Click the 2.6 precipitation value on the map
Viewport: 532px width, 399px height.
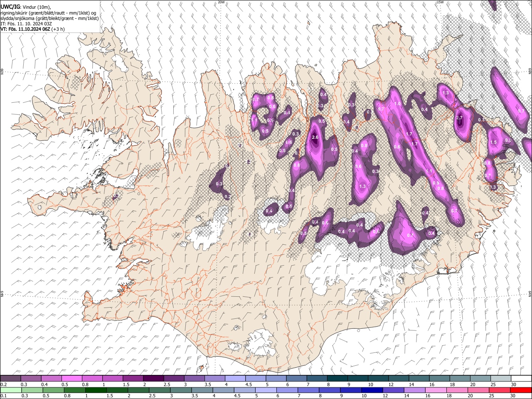(315, 138)
